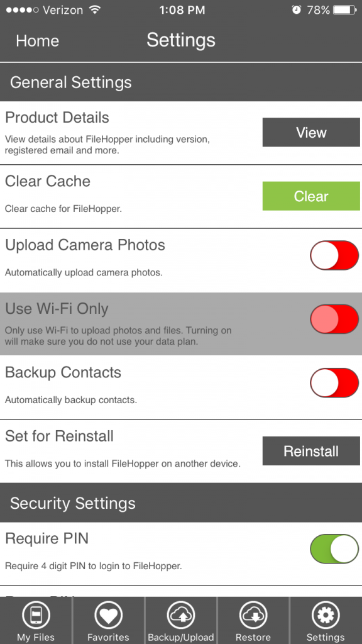Tap the Favorites heart icon

click(108, 615)
